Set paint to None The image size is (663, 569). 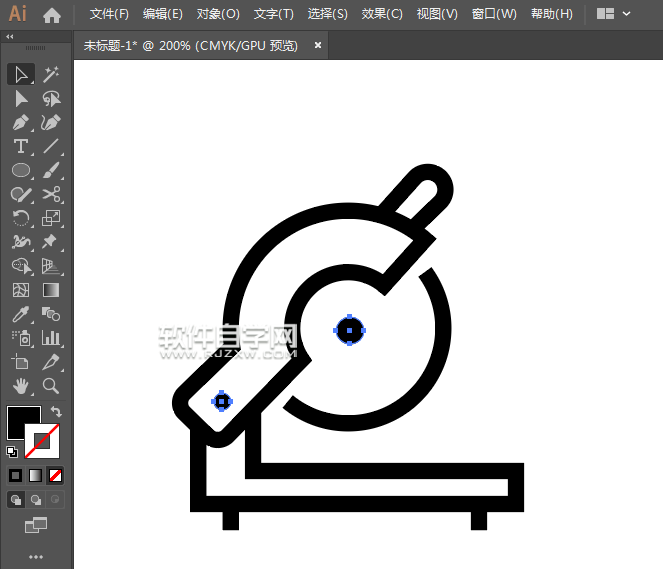point(56,475)
